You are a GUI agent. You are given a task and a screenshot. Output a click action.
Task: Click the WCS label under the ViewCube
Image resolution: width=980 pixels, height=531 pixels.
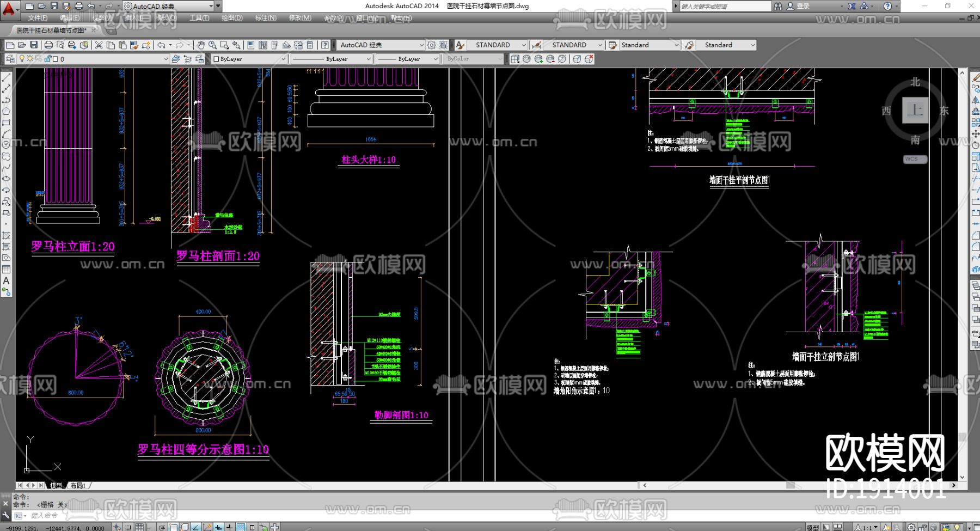(912, 160)
